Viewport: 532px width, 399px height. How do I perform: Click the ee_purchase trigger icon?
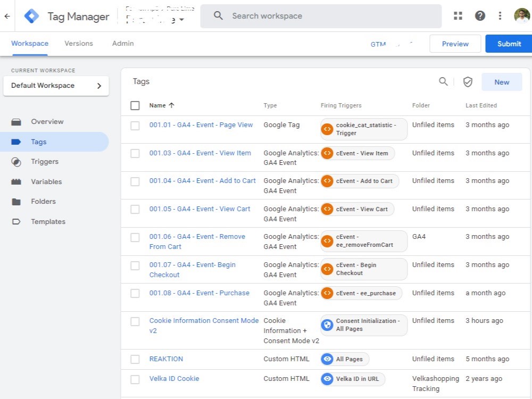(x=327, y=293)
